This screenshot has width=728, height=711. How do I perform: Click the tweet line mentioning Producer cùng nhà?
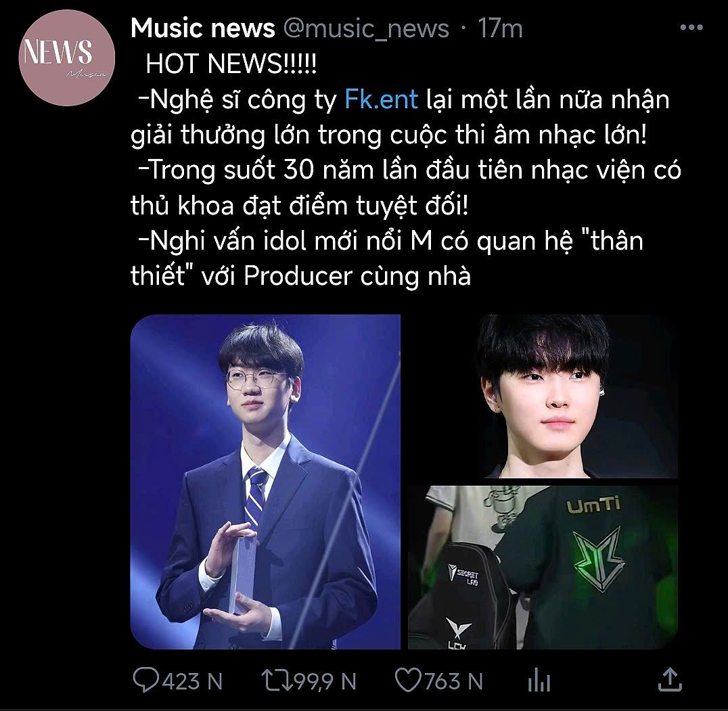(x=300, y=276)
